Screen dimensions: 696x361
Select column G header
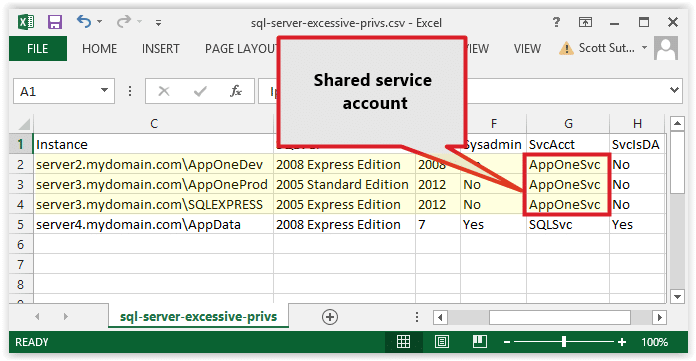[568, 123]
